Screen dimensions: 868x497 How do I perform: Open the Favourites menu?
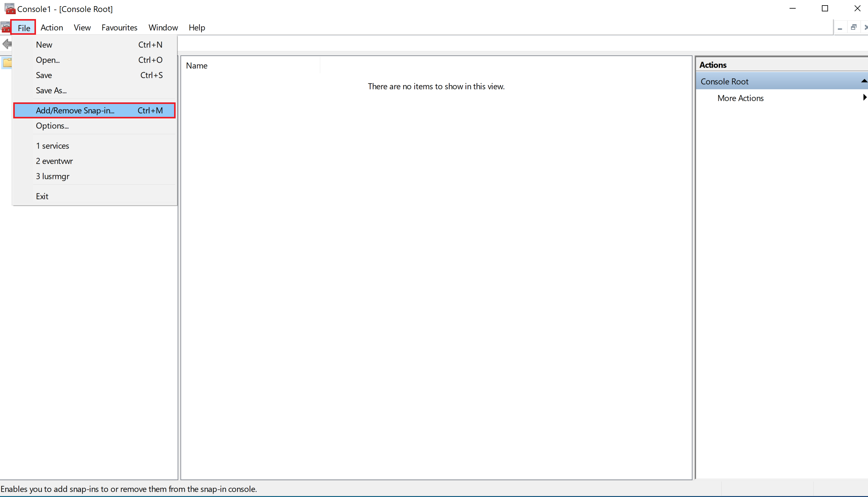coord(119,28)
